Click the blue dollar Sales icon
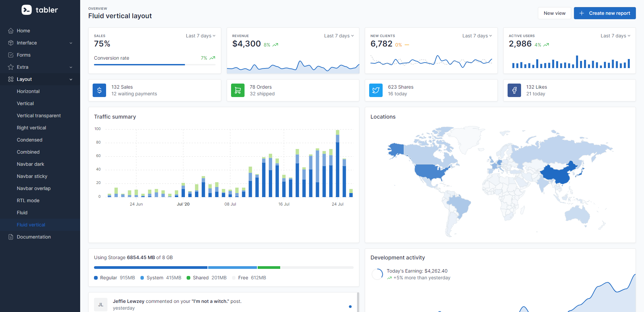Screen dimensions: 644x312 tap(99, 90)
